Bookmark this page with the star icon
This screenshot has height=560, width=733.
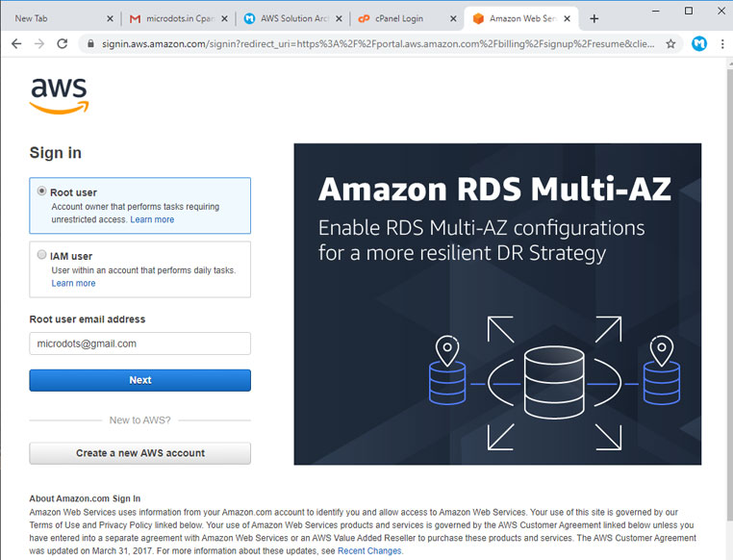(670, 44)
